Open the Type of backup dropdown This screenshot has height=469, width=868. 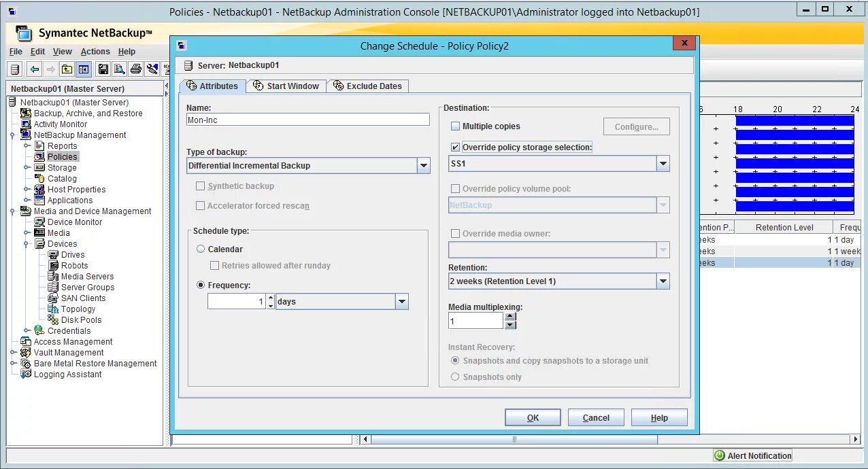[x=424, y=165]
